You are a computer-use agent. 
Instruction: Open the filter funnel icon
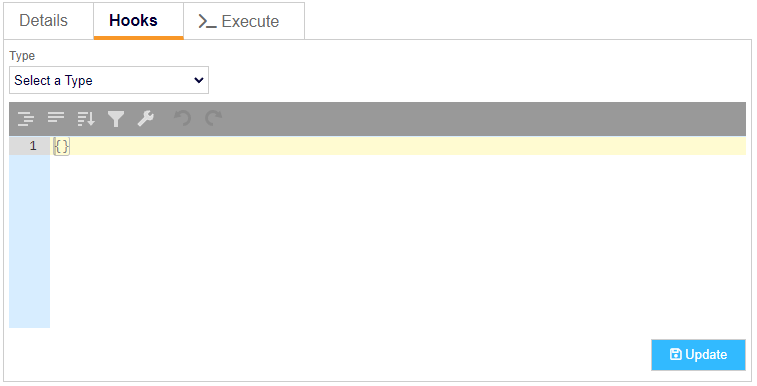point(116,119)
